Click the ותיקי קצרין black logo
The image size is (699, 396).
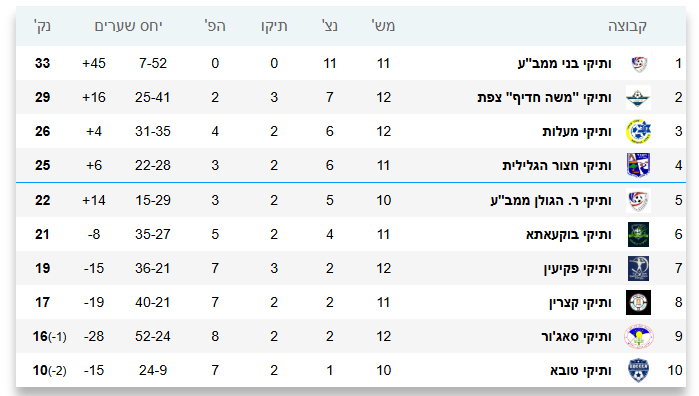638,302
